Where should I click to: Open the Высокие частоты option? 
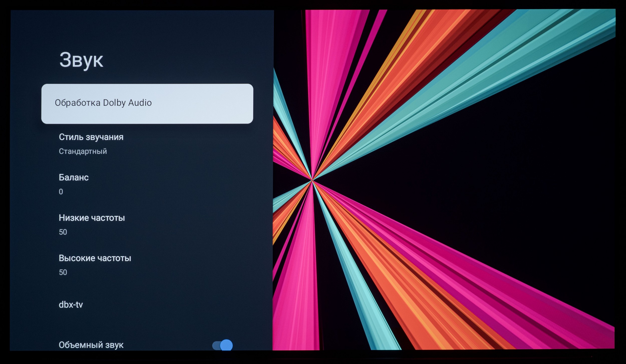95,258
